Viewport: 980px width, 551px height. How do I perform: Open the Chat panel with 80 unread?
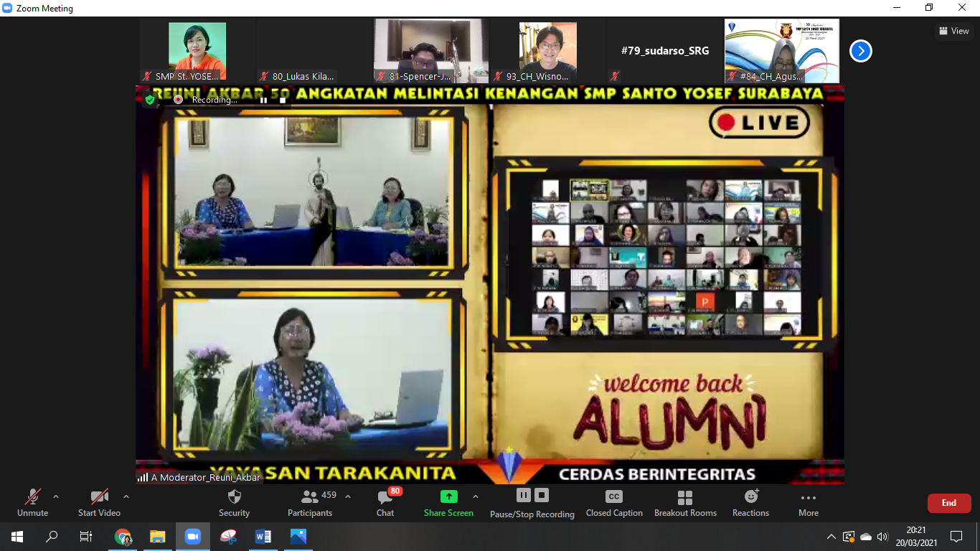[x=385, y=503]
